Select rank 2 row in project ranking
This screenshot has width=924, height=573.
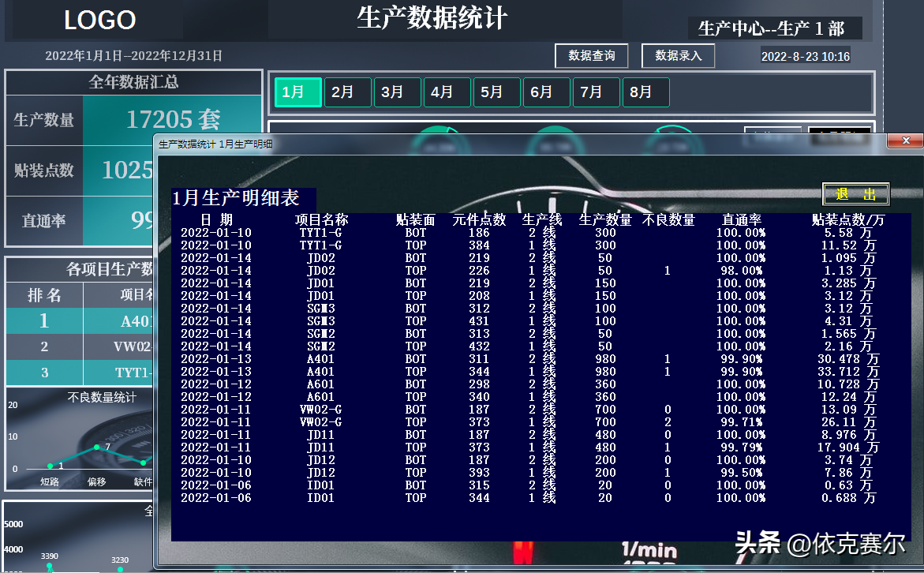click(x=80, y=346)
